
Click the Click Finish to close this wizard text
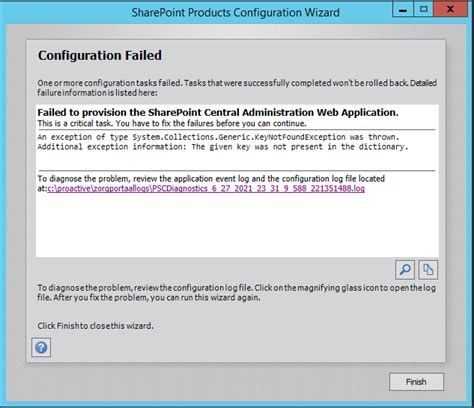click(x=95, y=326)
